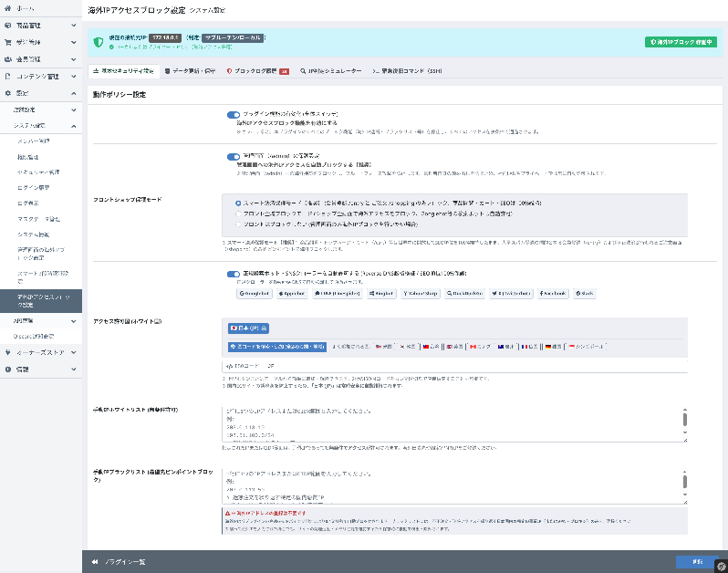Click the info circle icon beside 情報

pos(8,370)
